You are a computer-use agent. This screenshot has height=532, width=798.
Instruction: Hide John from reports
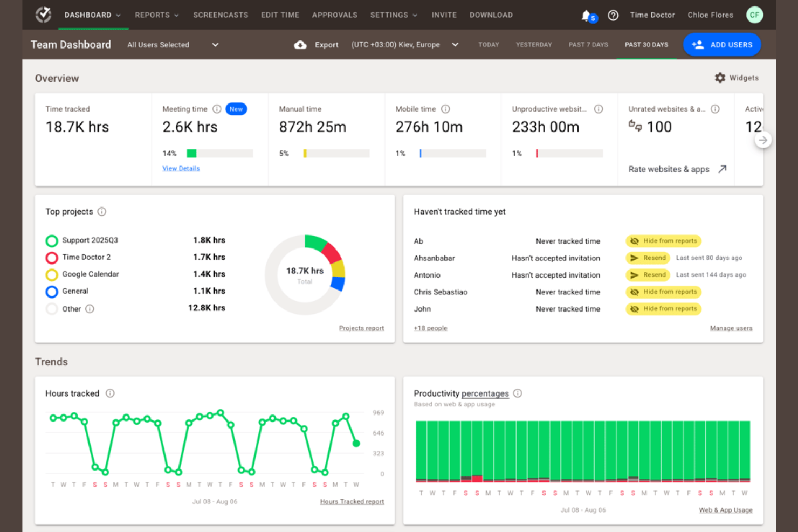(x=663, y=308)
